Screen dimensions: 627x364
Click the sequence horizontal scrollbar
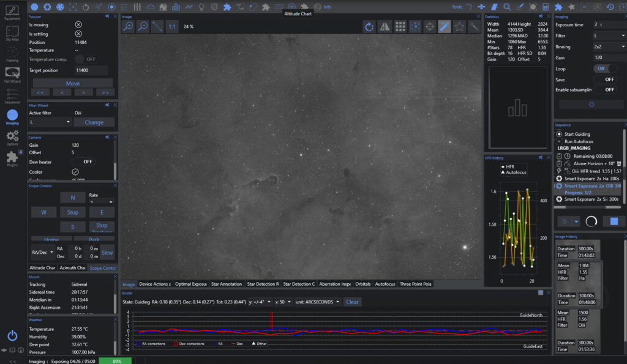click(x=587, y=207)
